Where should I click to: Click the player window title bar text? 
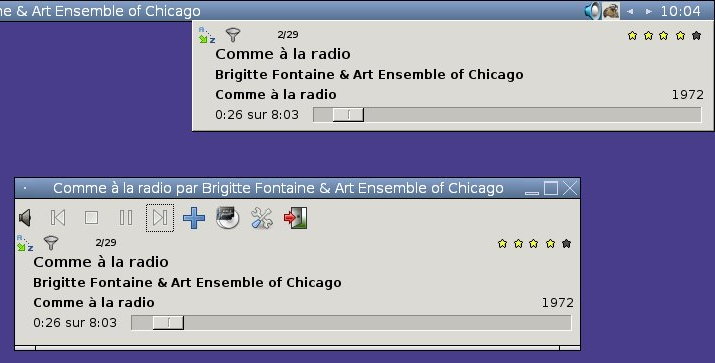click(278, 188)
